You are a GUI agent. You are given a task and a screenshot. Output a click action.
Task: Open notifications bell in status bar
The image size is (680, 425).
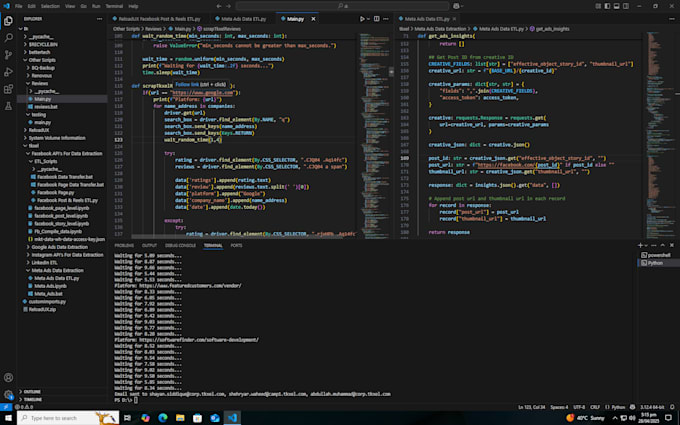tap(672, 407)
